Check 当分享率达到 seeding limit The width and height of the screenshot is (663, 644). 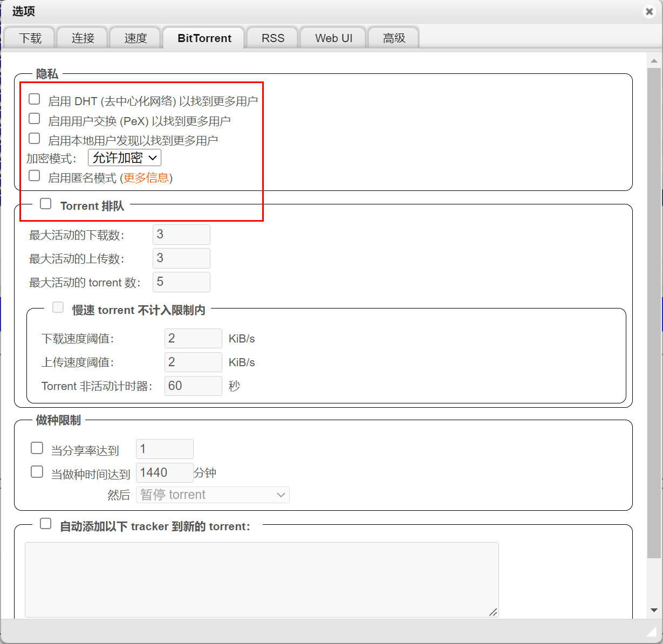37,448
